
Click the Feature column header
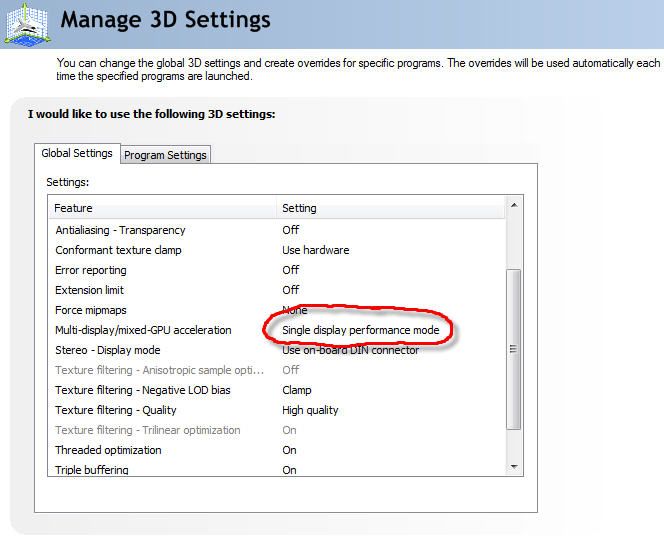coord(74,208)
